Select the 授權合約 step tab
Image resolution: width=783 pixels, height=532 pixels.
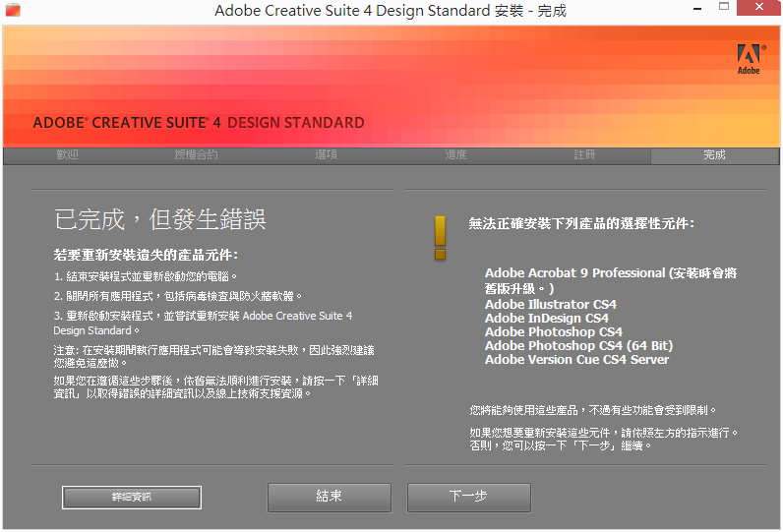[x=197, y=155]
